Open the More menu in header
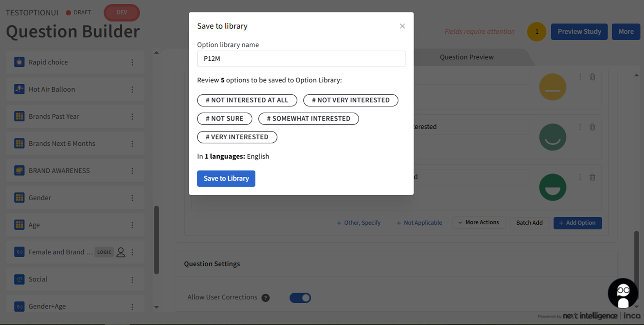 626,32
